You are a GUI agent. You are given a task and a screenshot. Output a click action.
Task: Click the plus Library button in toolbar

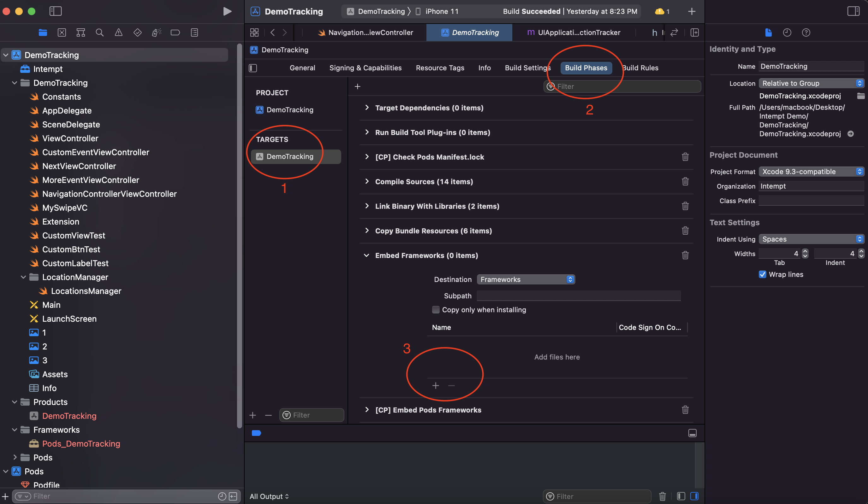pyautogui.click(x=691, y=11)
